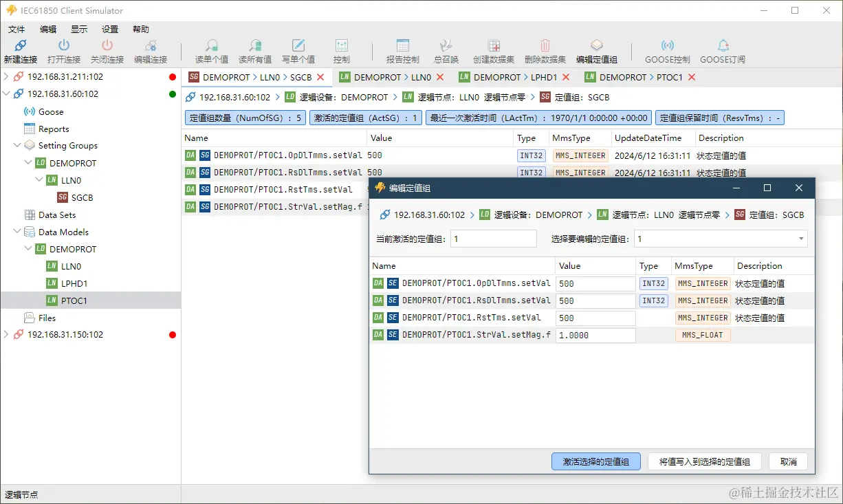Click the 新建连接 toolbar icon
Image resolution: width=843 pixels, height=504 pixels.
click(x=21, y=46)
